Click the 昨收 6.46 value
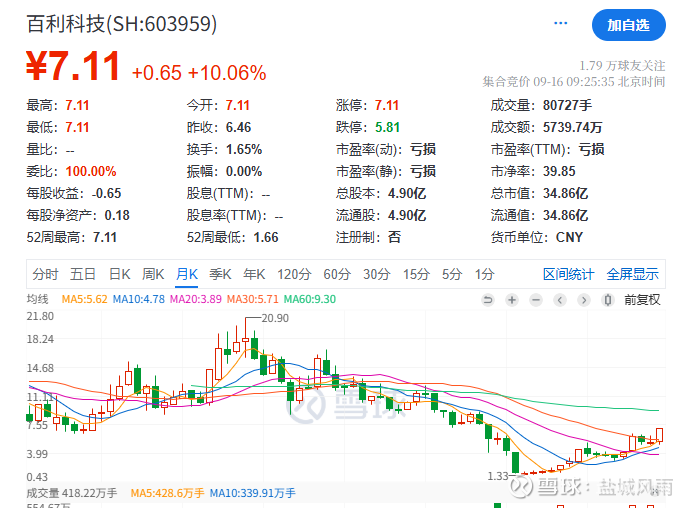Image resolution: width=693 pixels, height=508 pixels. coord(238,127)
